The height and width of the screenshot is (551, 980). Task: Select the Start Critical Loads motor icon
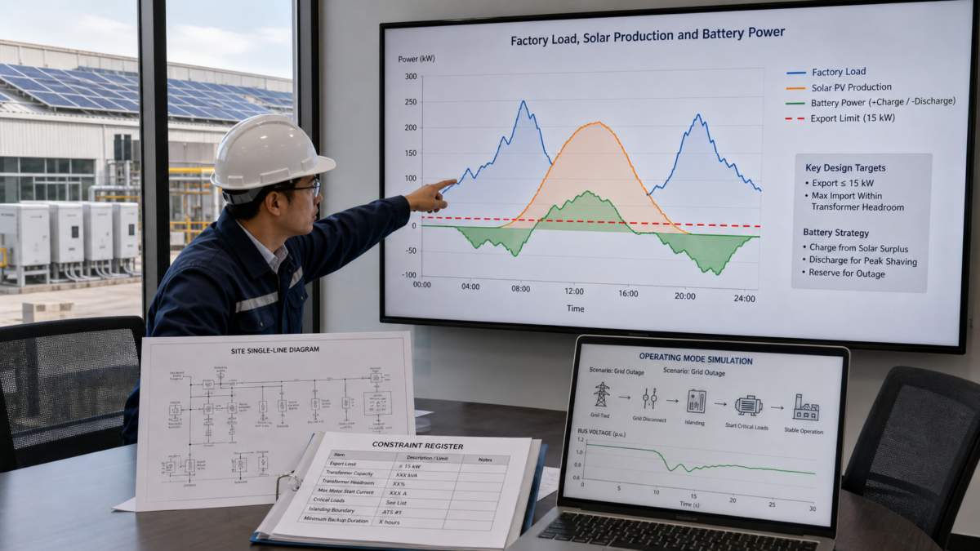(748, 405)
